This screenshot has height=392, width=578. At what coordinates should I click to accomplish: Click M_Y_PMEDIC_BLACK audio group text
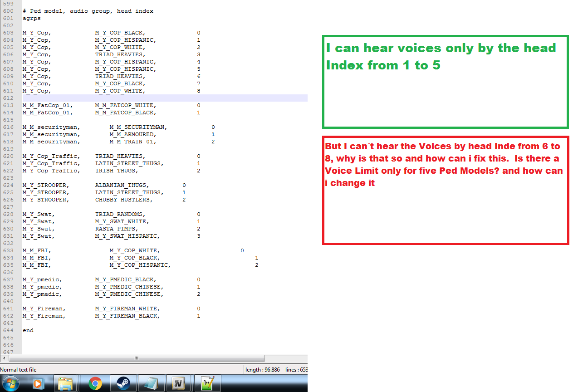tap(126, 279)
